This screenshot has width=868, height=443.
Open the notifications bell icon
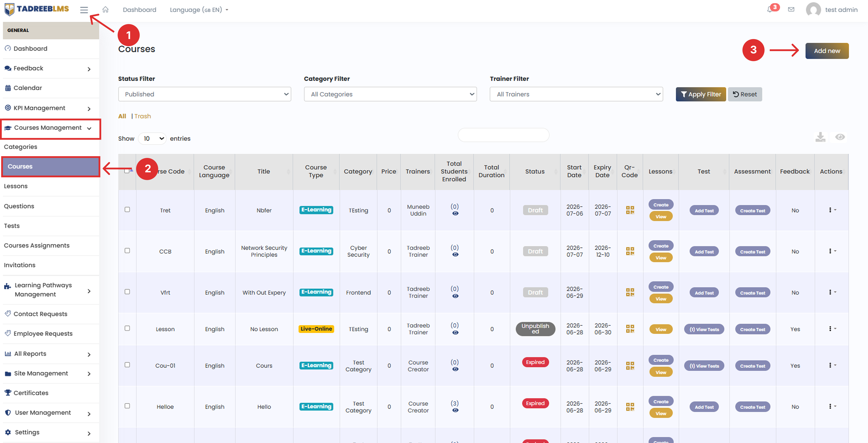(x=770, y=9)
